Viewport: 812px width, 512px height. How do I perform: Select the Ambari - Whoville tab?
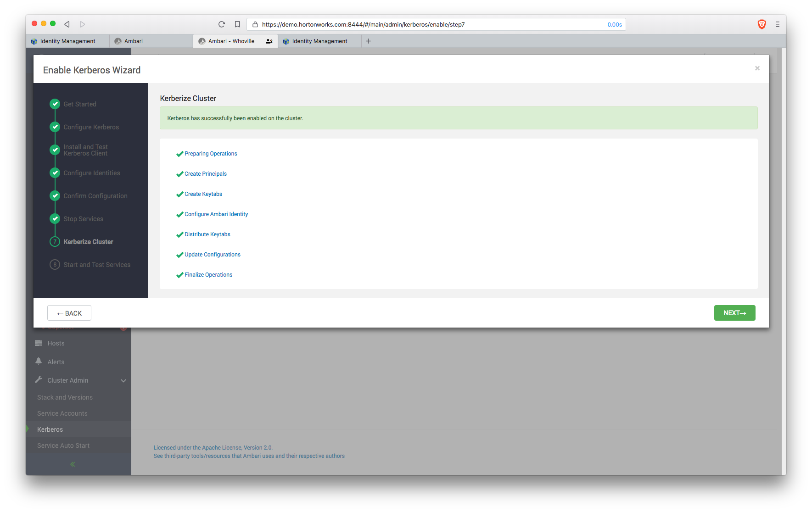point(235,41)
